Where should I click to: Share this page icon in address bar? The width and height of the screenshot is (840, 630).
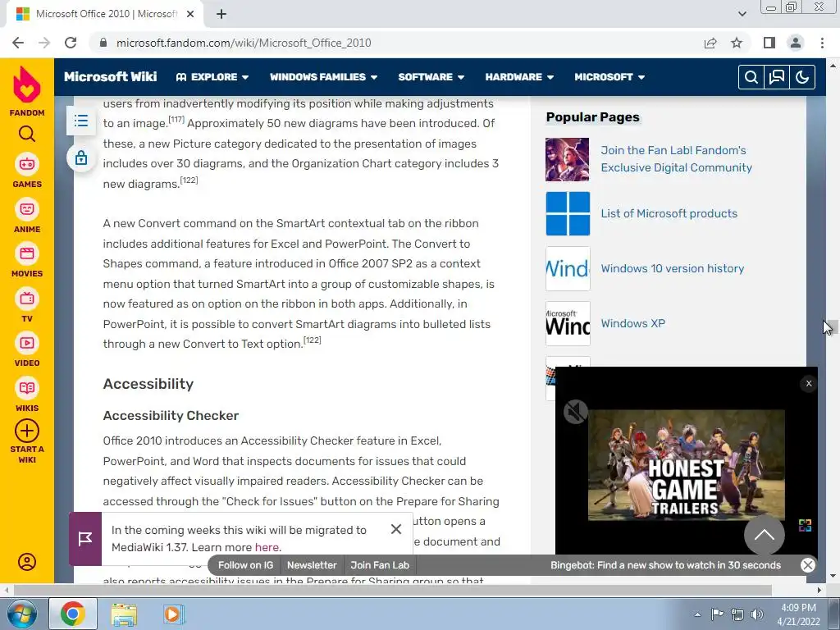click(x=710, y=43)
